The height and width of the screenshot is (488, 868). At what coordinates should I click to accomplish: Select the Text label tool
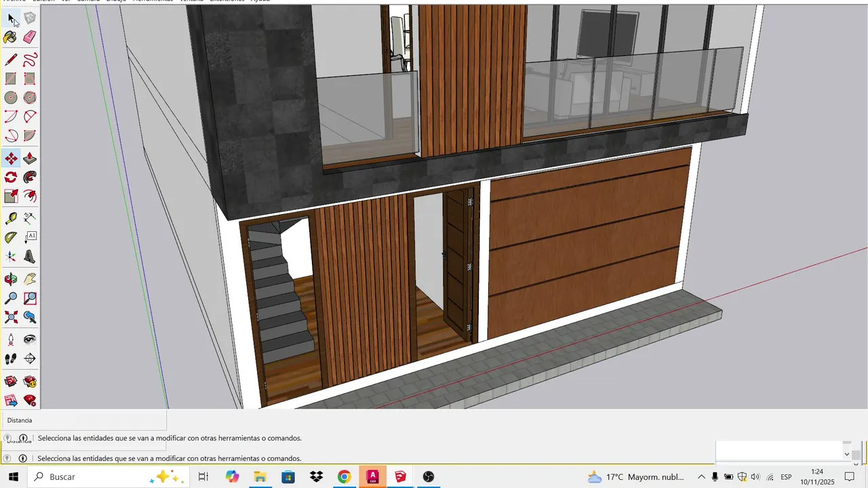click(30, 237)
